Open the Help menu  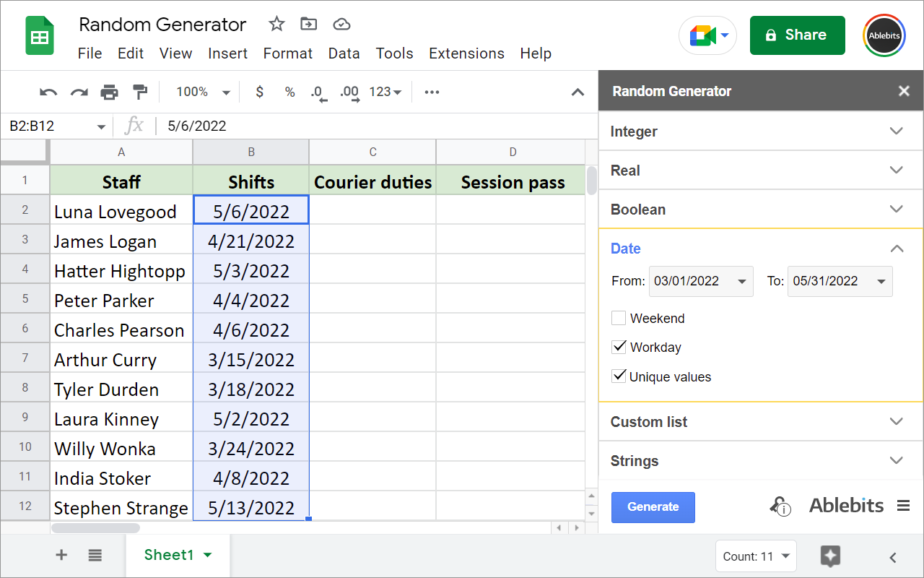(536, 53)
